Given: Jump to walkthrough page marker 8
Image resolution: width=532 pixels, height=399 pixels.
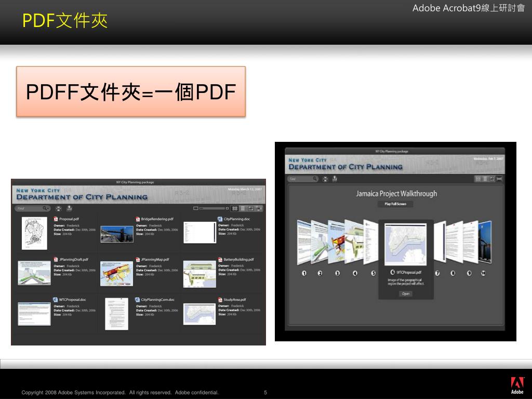Looking at the screenshot, I should point(453,273).
